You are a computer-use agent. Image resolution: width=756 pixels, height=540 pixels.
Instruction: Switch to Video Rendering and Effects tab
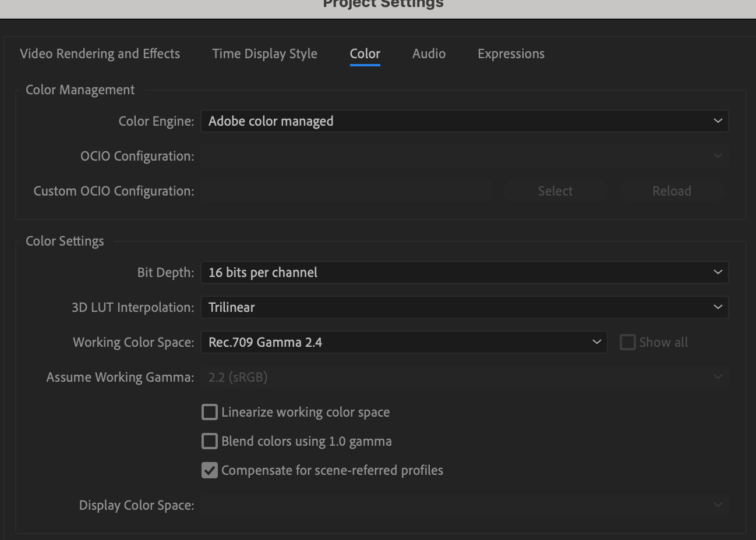click(100, 54)
